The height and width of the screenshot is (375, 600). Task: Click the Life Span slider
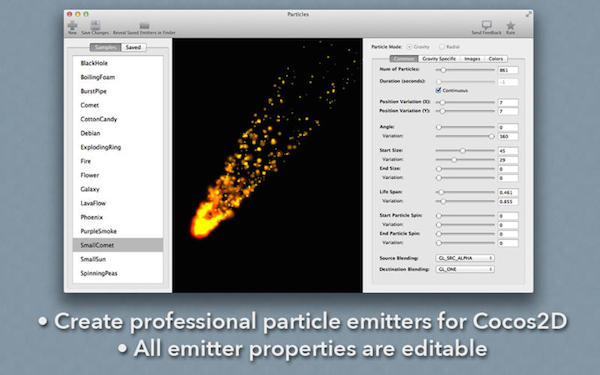[x=465, y=192]
